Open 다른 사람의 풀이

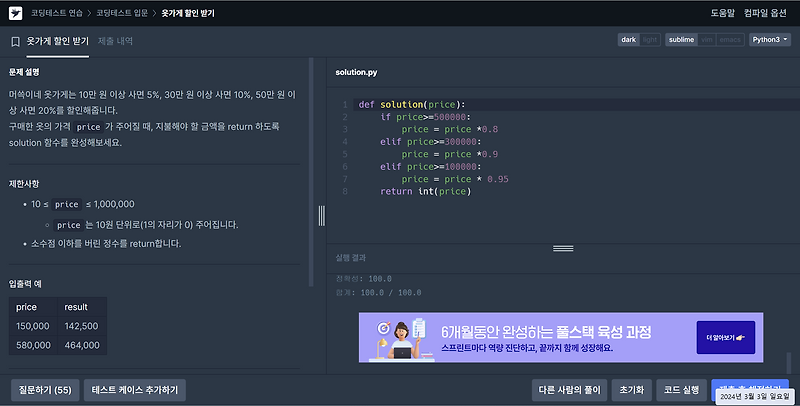[x=569, y=390]
